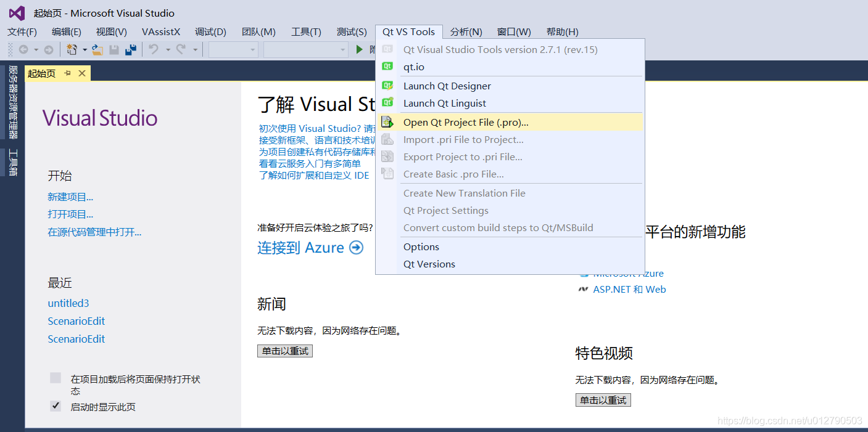Open Navigate Backward history dropdown arrow

click(x=36, y=50)
